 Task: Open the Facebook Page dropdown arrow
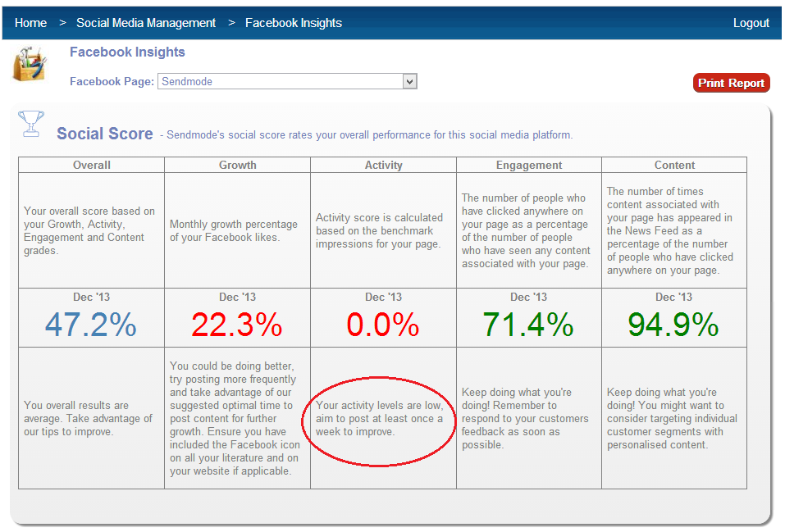[x=410, y=81]
